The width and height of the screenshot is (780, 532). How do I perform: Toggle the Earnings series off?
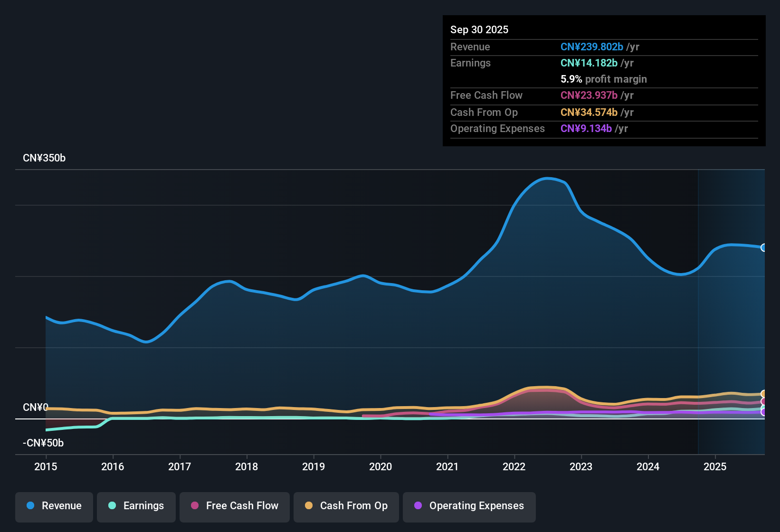(136, 506)
